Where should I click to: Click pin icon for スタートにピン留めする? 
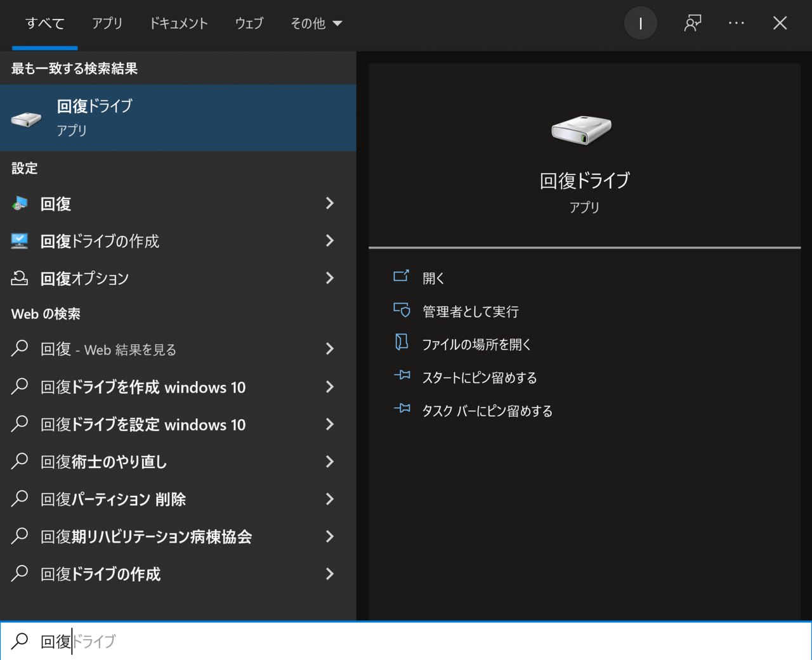coord(402,375)
